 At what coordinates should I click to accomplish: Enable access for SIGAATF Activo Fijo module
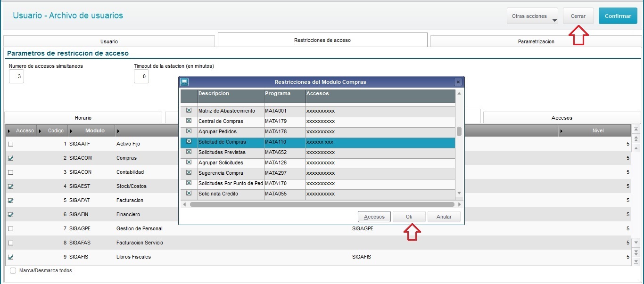click(10, 144)
